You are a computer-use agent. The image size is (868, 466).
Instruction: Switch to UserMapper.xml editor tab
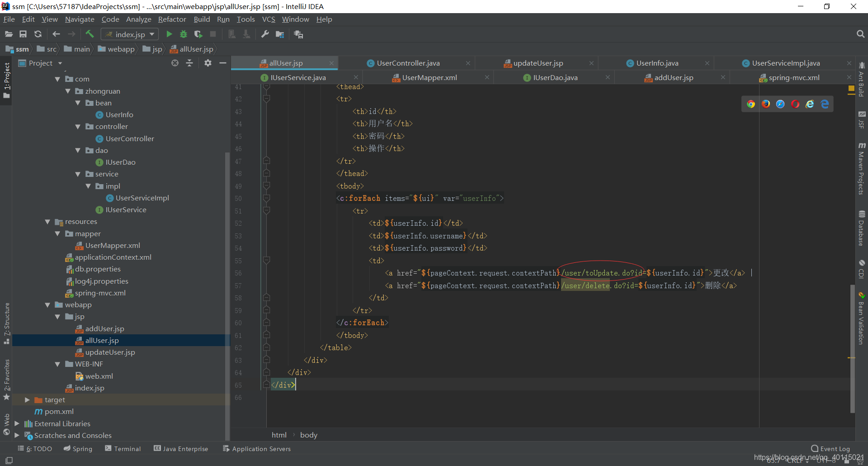429,78
